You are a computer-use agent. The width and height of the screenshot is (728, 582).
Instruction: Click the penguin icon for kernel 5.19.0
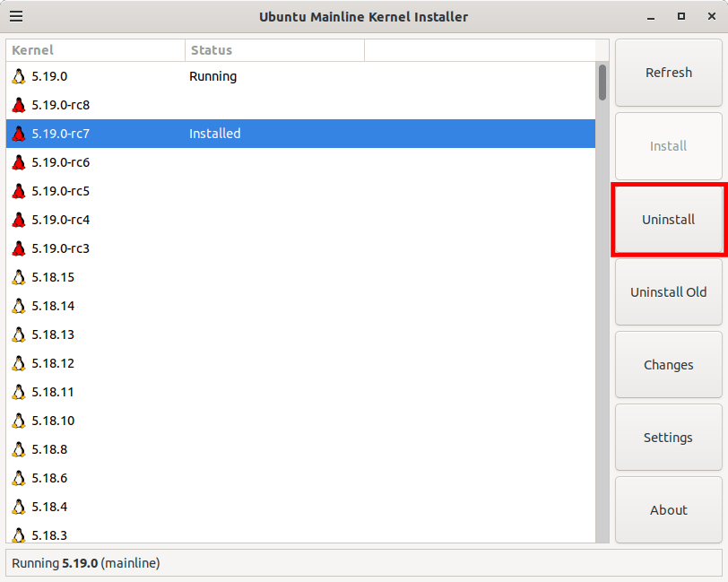tap(19, 76)
